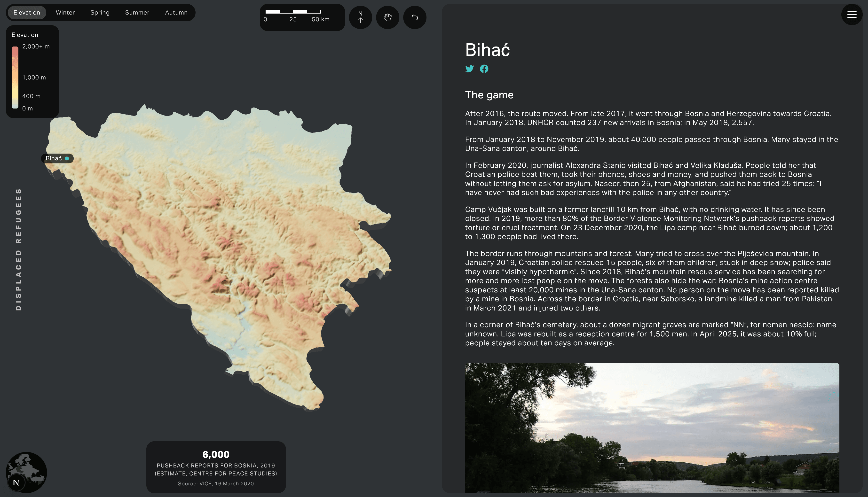Image resolution: width=868 pixels, height=497 pixels.
Task: Click the 1,000 m legend label
Action: point(34,78)
